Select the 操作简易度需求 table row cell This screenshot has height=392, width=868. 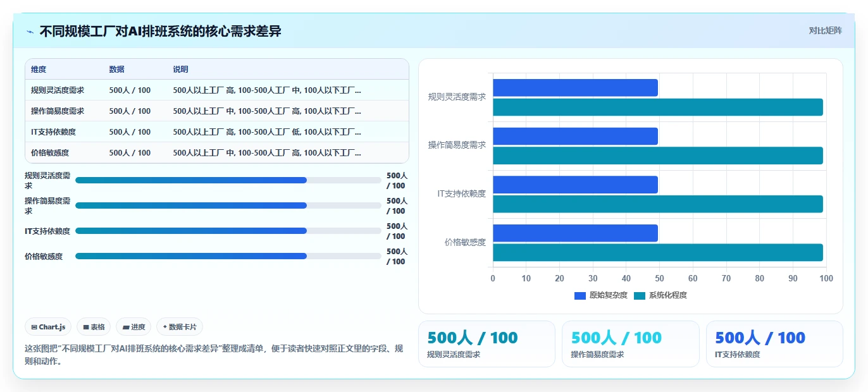coord(58,111)
